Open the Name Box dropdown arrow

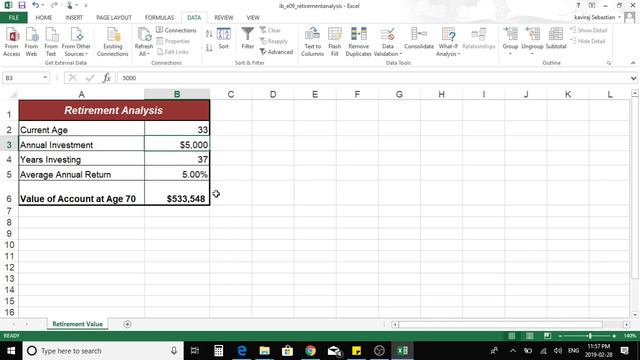coord(45,78)
